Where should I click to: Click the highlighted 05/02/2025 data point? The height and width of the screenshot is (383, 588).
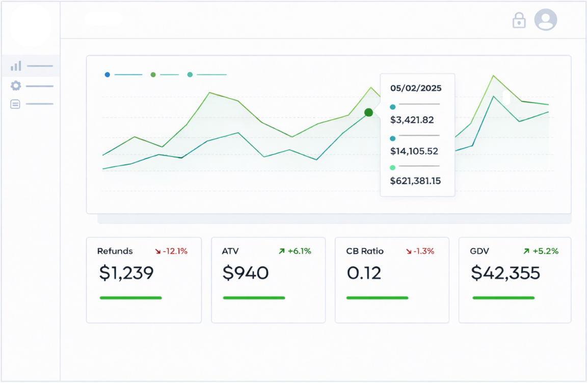368,113
